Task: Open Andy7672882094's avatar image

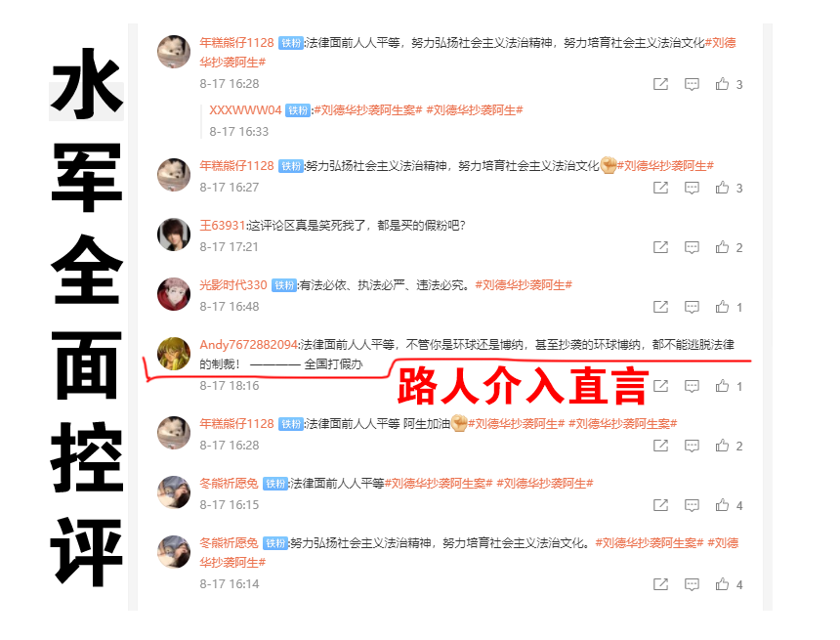Action: 174,354
